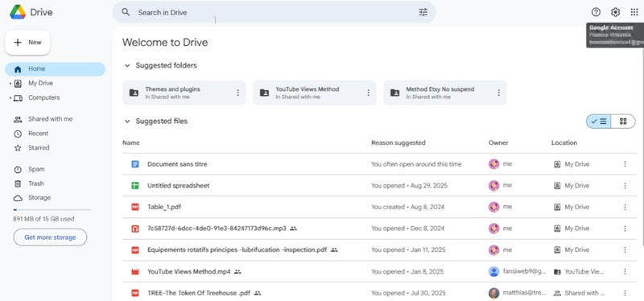
Task: Click the Owner column header
Action: 498,143
